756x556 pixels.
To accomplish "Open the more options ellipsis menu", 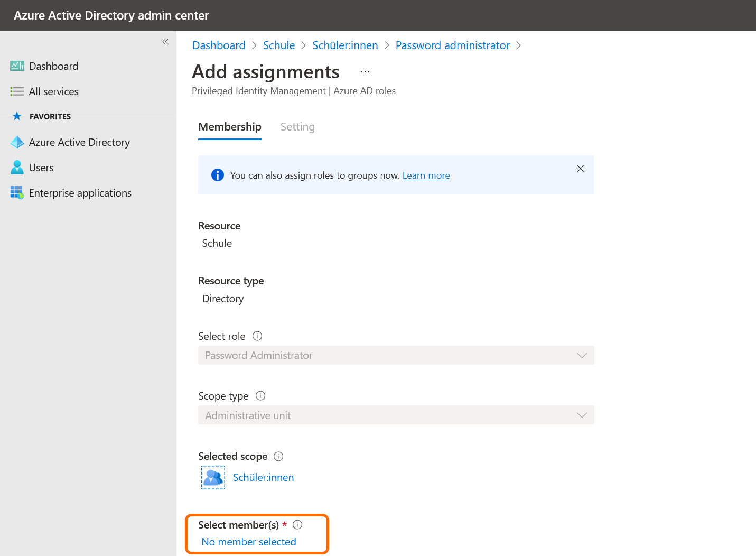I will point(365,72).
